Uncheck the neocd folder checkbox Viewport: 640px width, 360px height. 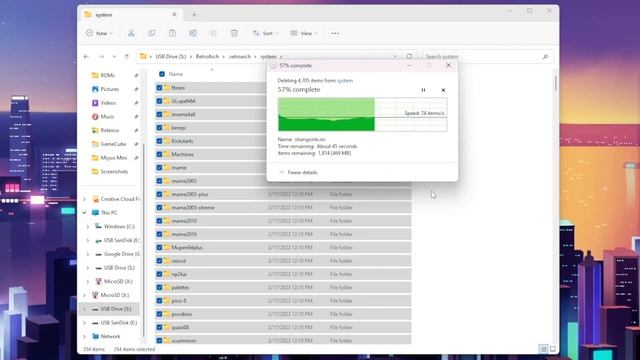(x=159, y=261)
